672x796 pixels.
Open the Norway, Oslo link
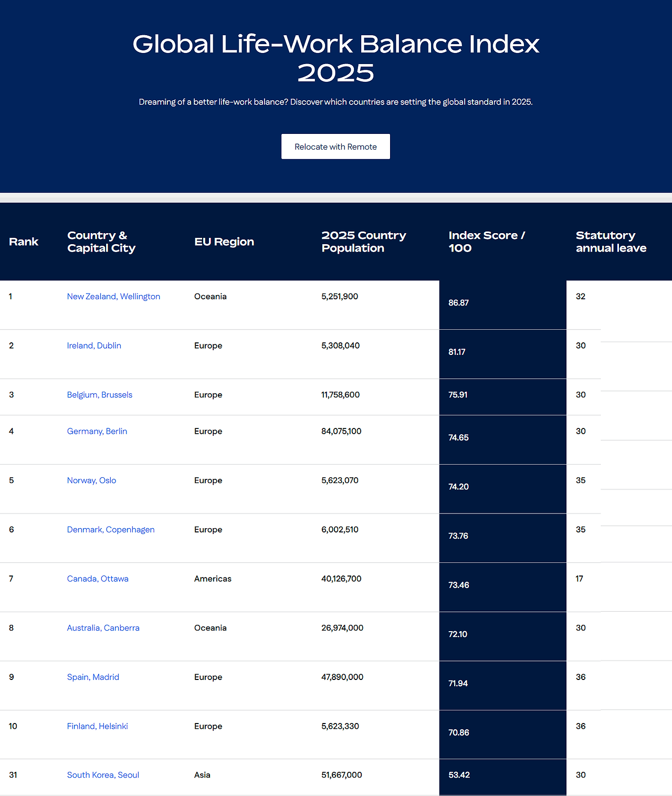click(91, 480)
